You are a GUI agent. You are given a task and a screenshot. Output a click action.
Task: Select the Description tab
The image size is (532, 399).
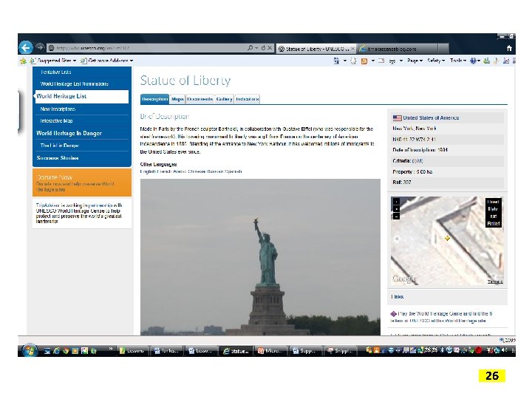point(154,99)
